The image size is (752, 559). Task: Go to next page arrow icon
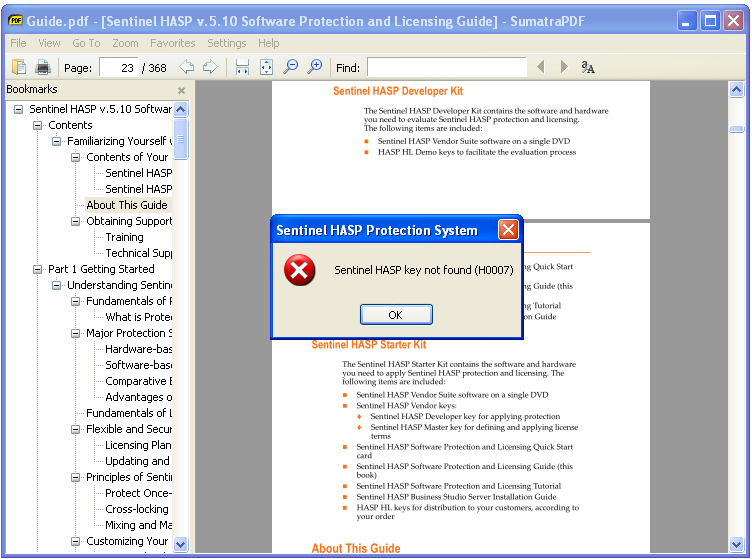[x=210, y=67]
